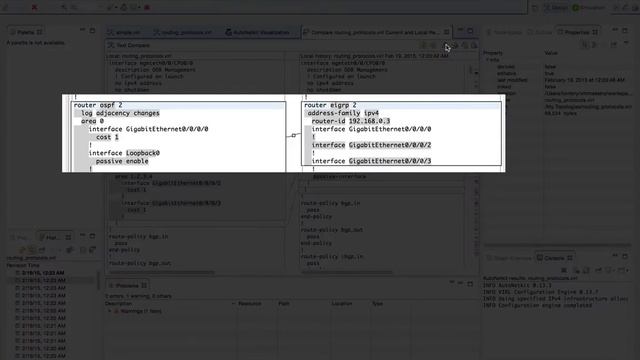Click the change connector square between panes
This screenshot has width=640, height=360.
[293, 135]
